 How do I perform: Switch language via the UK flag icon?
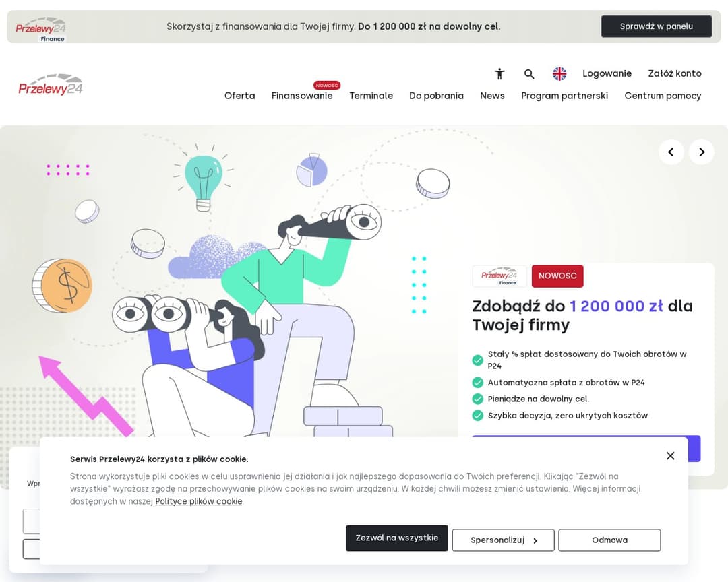[559, 74]
